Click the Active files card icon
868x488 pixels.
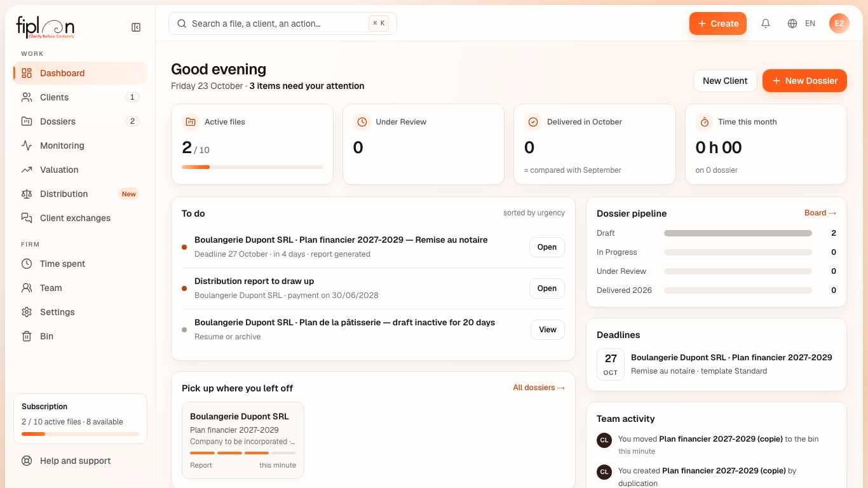click(x=191, y=122)
